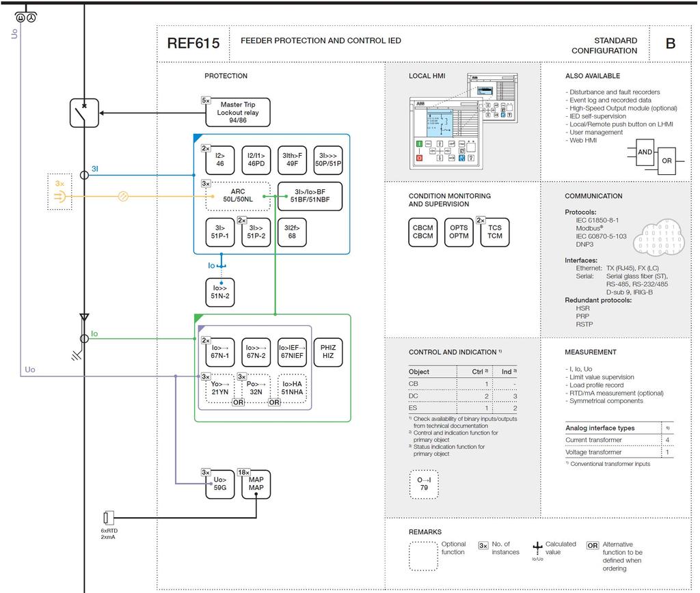Image resolution: width=700 pixels, height=593 pixels.
Task: Select the 3I>> 51P-2 block
Action: tap(256, 232)
